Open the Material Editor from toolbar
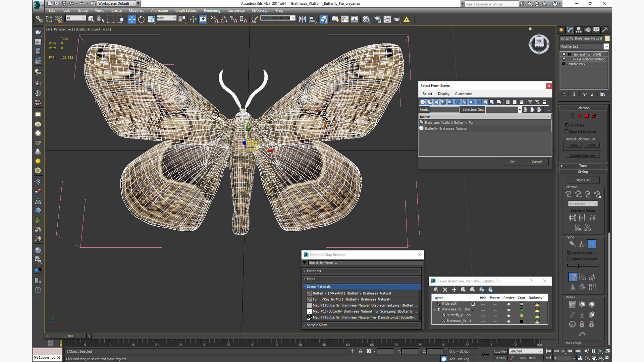Viewport: 644px width, 362px height. (x=366, y=19)
